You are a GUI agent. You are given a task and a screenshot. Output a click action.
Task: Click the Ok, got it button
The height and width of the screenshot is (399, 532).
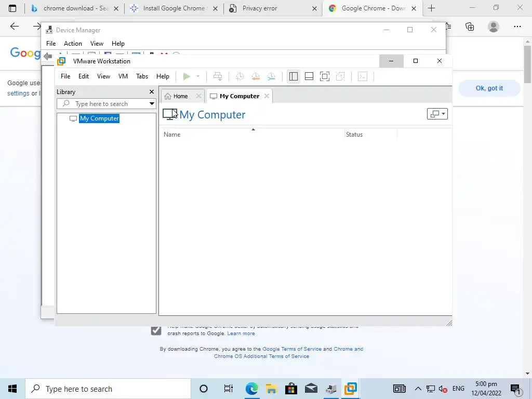click(489, 88)
